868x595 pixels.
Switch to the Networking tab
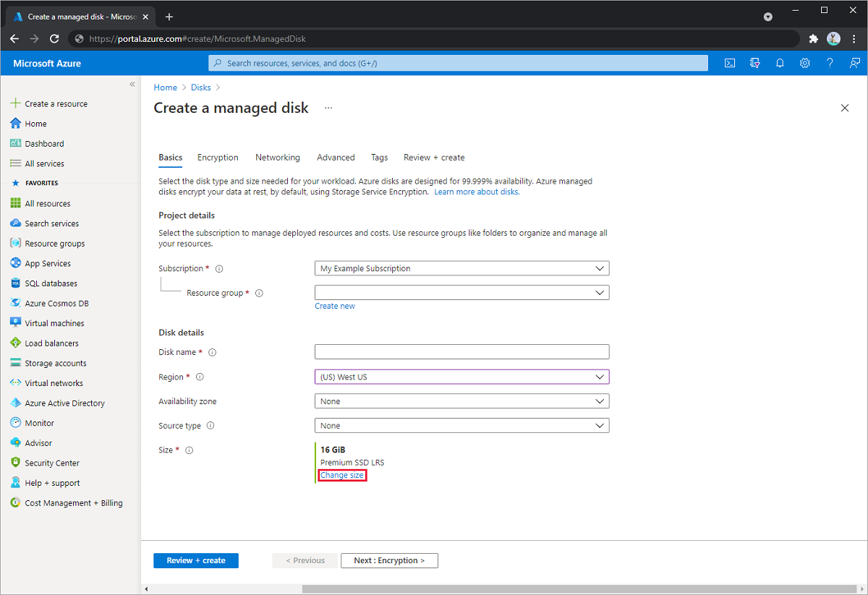(277, 158)
